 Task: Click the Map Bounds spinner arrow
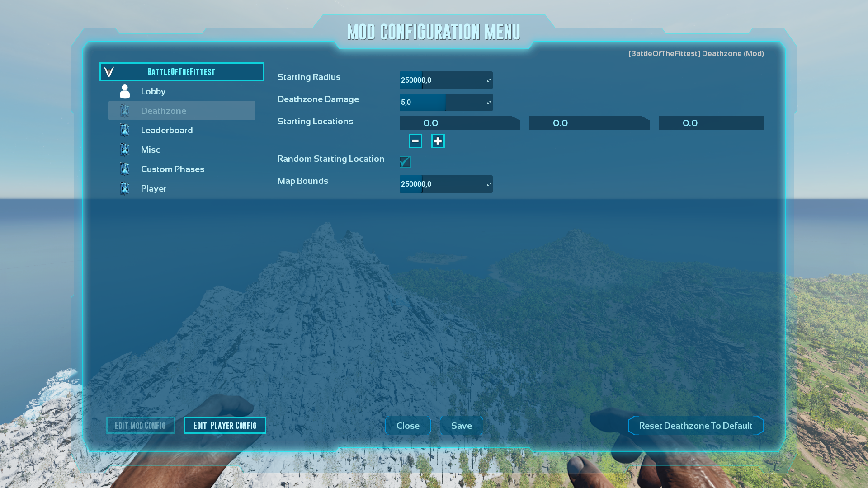pyautogui.click(x=489, y=184)
